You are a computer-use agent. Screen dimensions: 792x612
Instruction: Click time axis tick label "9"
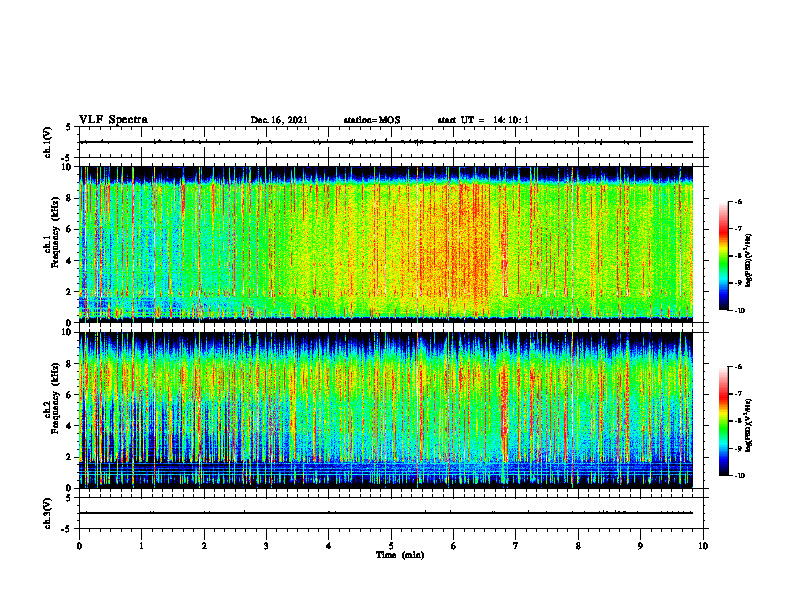[x=640, y=546]
